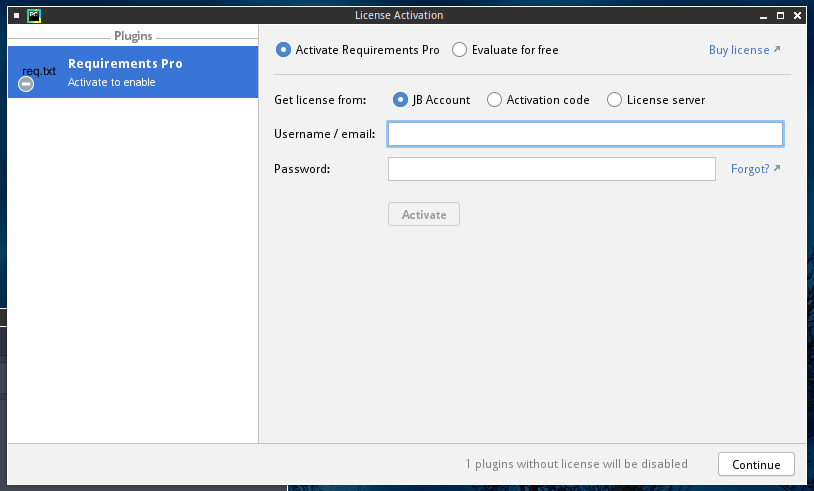Open the Buy license link
This screenshot has height=491, width=814.
[739, 50]
